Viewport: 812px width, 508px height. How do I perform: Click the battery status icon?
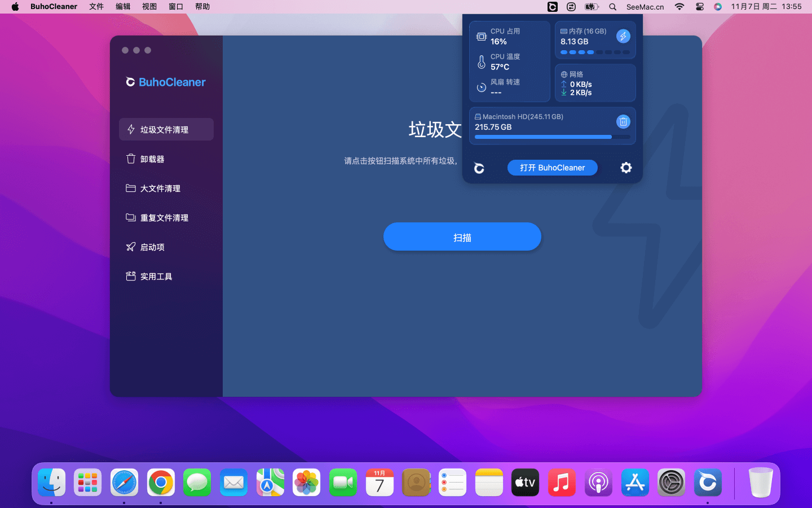tap(591, 7)
